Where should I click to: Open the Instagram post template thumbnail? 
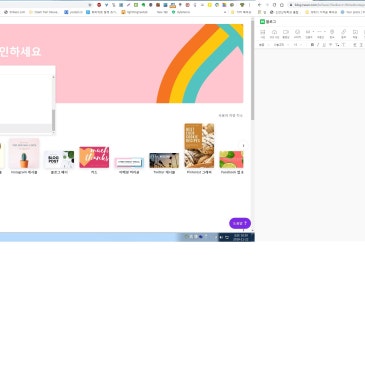click(24, 153)
